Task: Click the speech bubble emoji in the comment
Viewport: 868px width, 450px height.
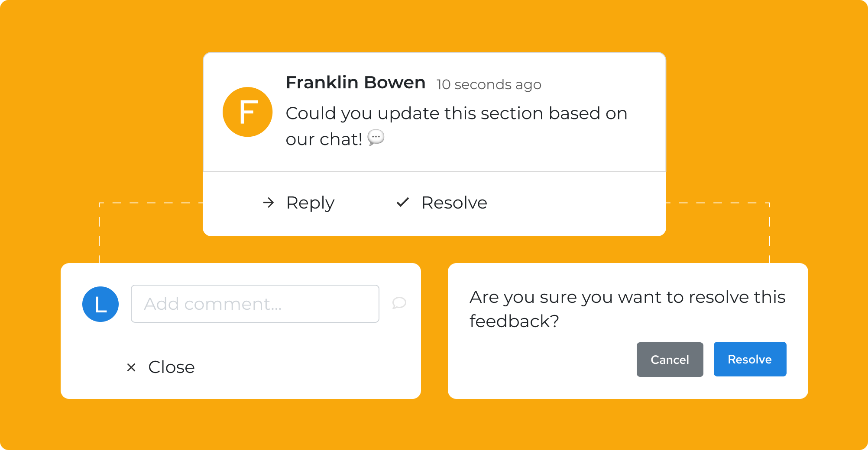Action: (376, 138)
